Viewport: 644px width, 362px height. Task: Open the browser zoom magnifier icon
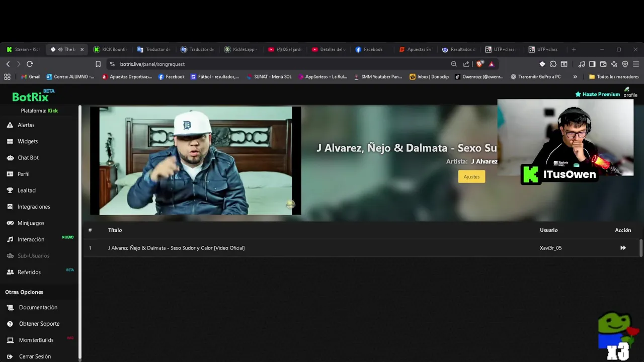coord(454,64)
